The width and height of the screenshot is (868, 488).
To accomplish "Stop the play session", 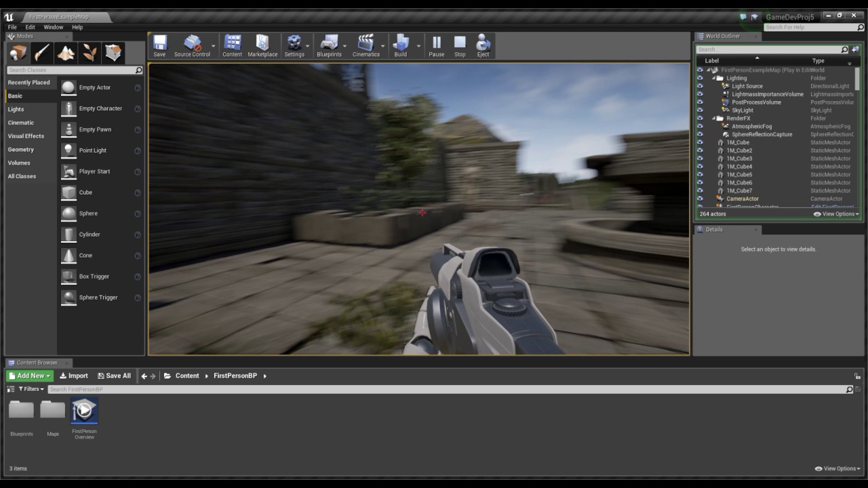I will pyautogui.click(x=460, y=45).
